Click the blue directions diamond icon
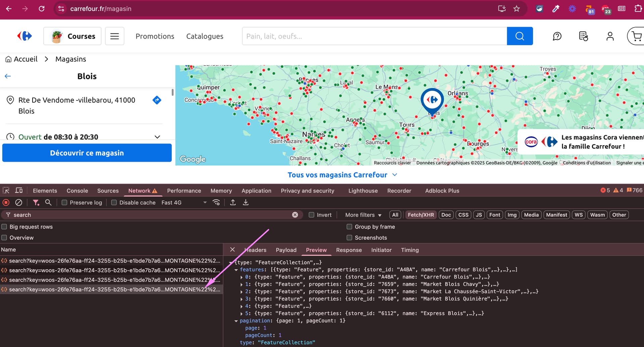 (x=157, y=100)
